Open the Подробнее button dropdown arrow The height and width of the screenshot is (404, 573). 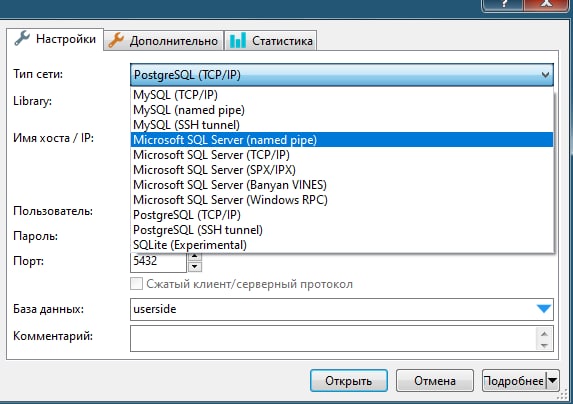tap(553, 381)
